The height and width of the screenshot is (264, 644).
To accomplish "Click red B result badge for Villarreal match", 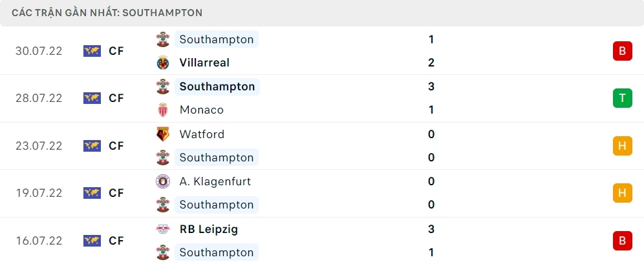I will (x=622, y=51).
